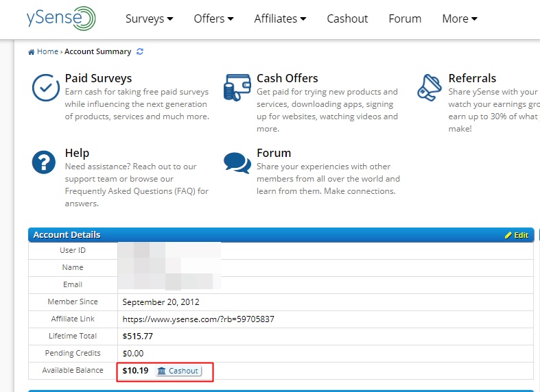This screenshot has width=540, height=392.
Task: Click the ySense logo
Action: [61, 19]
